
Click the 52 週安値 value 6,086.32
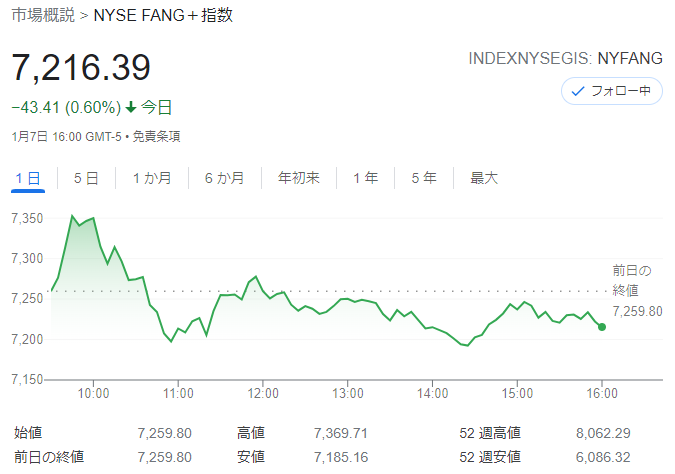click(x=603, y=457)
